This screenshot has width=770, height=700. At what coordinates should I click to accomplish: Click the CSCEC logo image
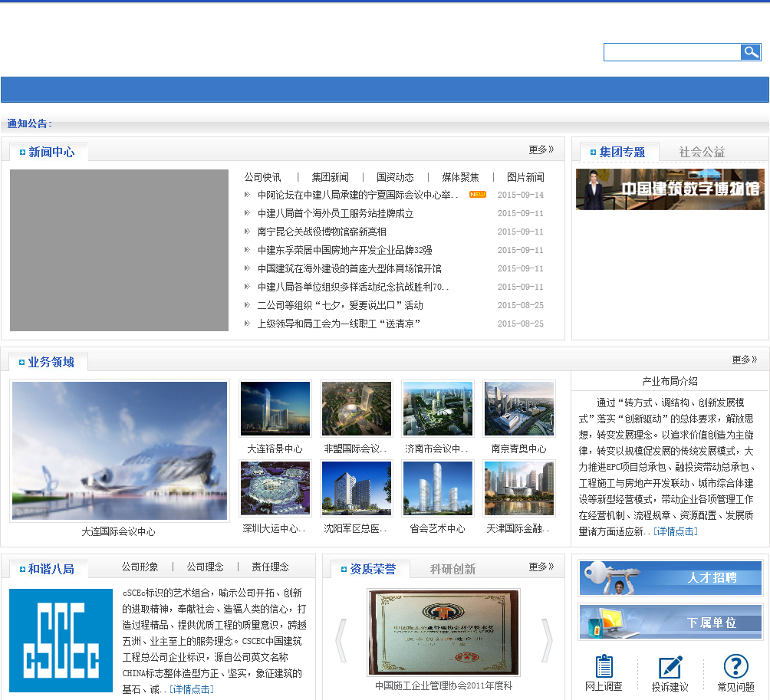click(x=61, y=640)
